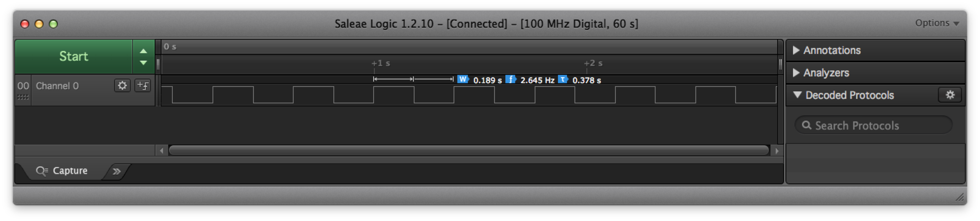The image size is (980, 221).
Task: Click the Channel 0 index number 00
Action: 23,86
